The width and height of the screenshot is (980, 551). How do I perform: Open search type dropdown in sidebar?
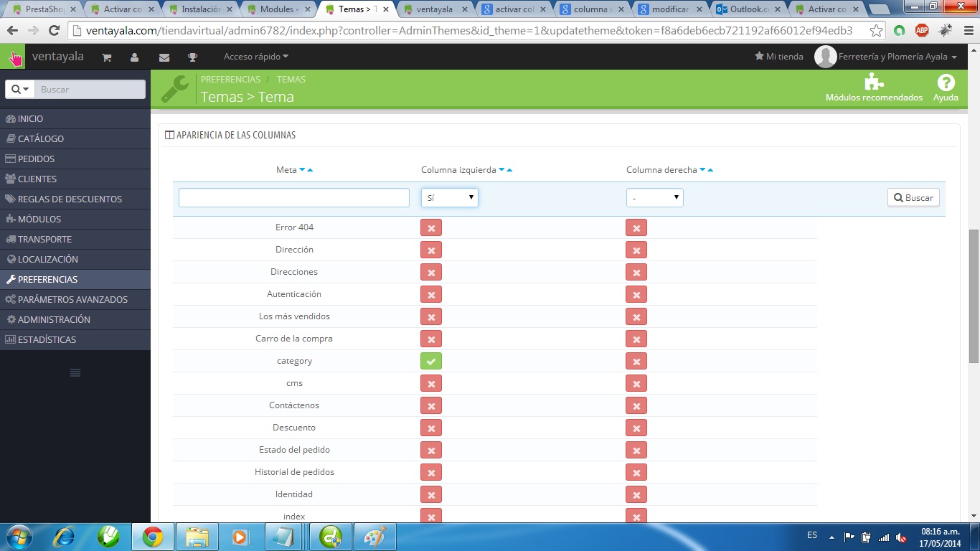[20, 89]
